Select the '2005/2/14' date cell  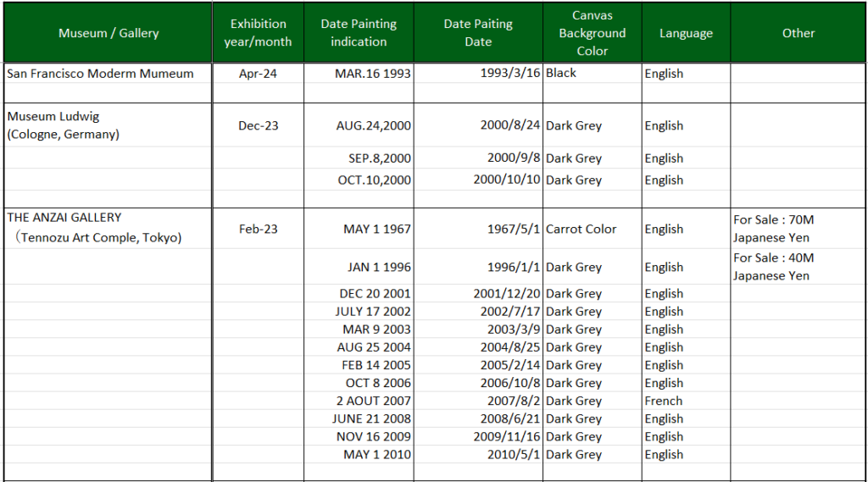[x=478, y=365]
